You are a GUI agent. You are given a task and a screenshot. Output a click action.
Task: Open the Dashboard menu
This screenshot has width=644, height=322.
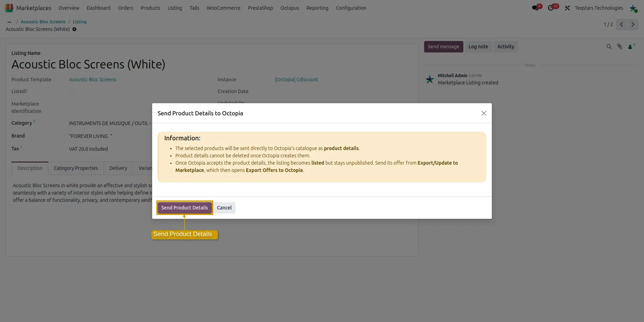[x=99, y=8]
